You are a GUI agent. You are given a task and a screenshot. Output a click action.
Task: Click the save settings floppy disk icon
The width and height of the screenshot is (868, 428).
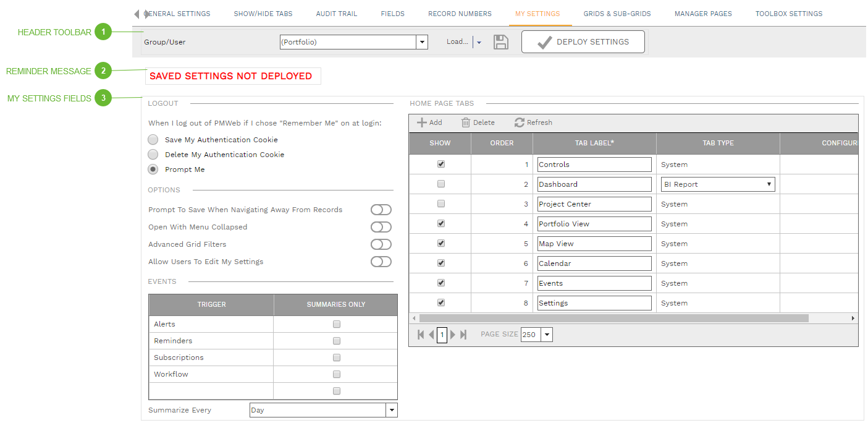pos(500,41)
